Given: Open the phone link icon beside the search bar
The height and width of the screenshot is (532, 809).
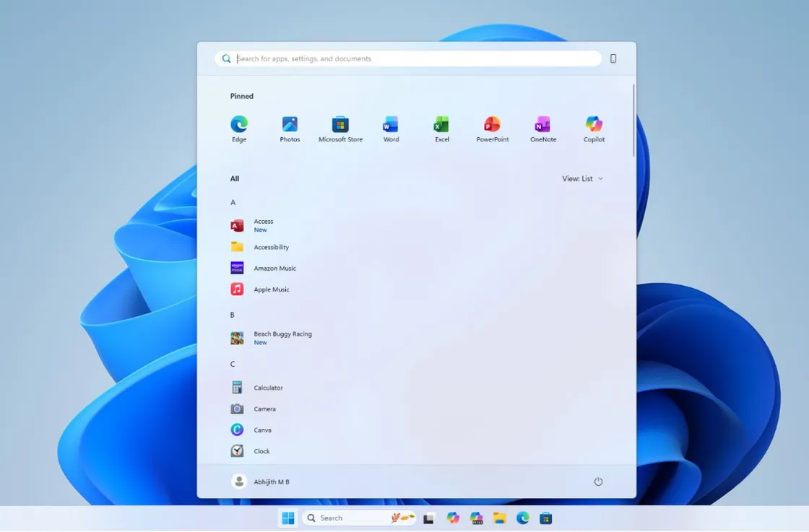Looking at the screenshot, I should click(x=613, y=58).
